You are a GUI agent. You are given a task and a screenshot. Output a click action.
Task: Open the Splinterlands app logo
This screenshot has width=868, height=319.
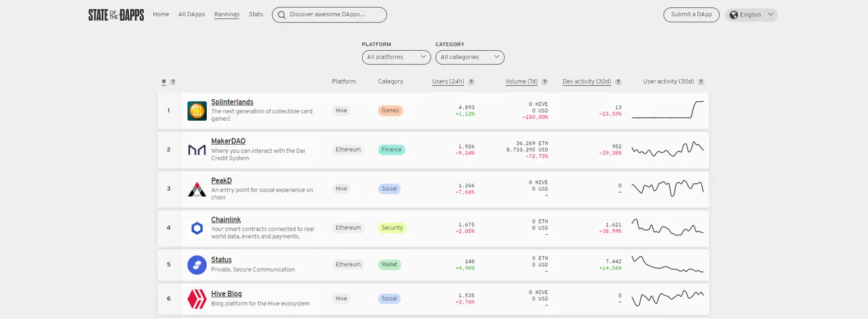coord(197,111)
